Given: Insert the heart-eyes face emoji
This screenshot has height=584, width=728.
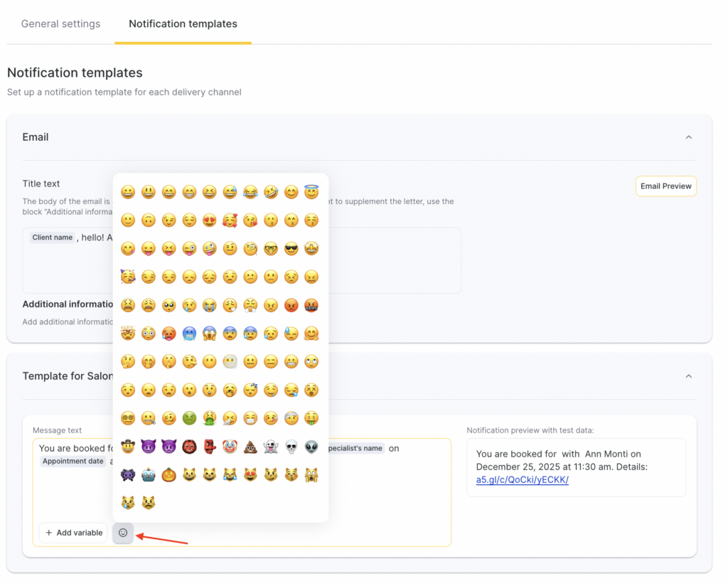Looking at the screenshot, I should pos(210,221).
